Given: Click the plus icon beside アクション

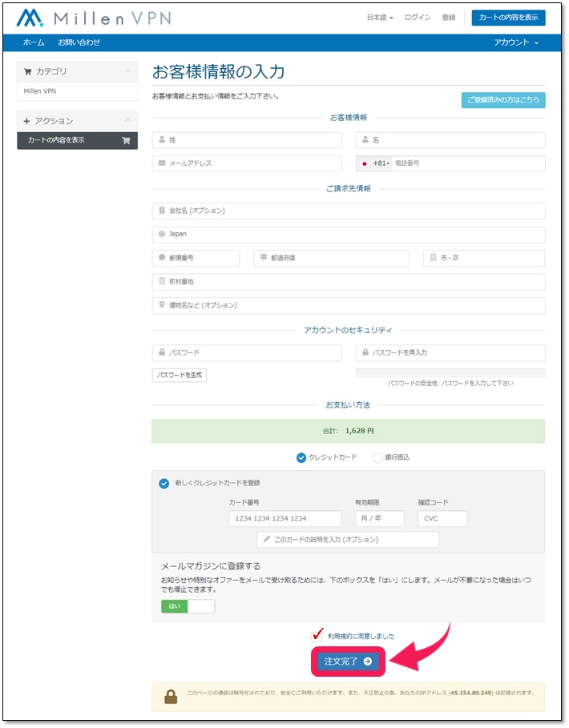Looking at the screenshot, I should (x=26, y=121).
